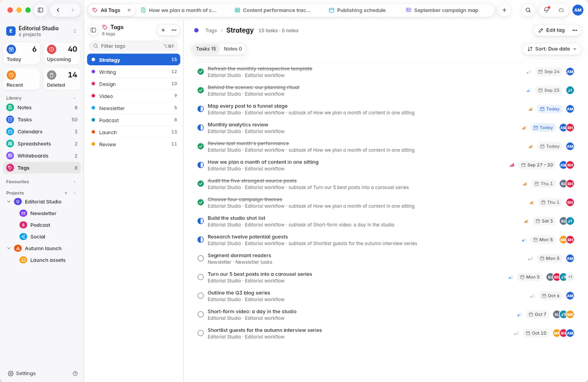Switch to the Notes 0 tab
The image size is (588, 382).
pos(233,49)
